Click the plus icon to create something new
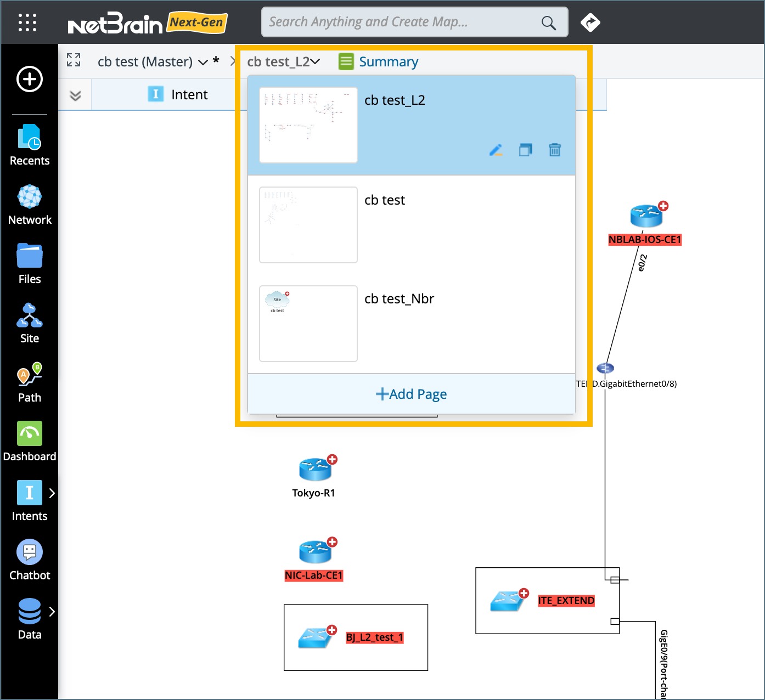The image size is (765, 700). pos(29,80)
